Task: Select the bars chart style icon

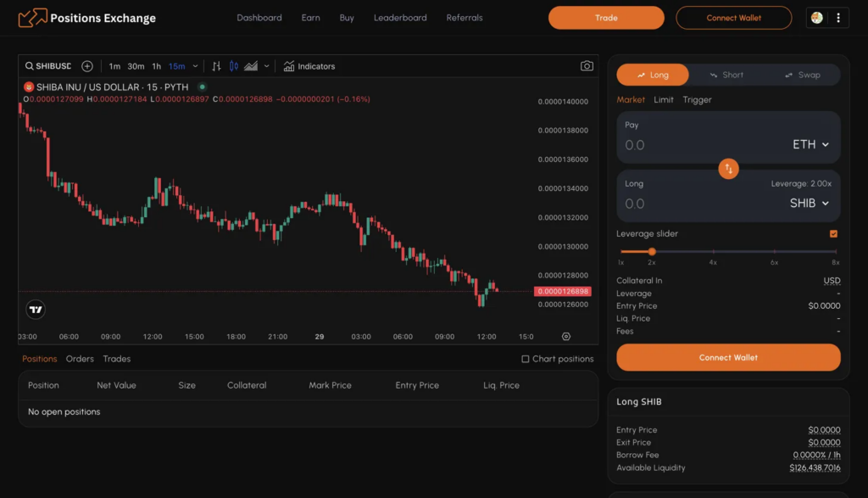Action: click(x=216, y=66)
